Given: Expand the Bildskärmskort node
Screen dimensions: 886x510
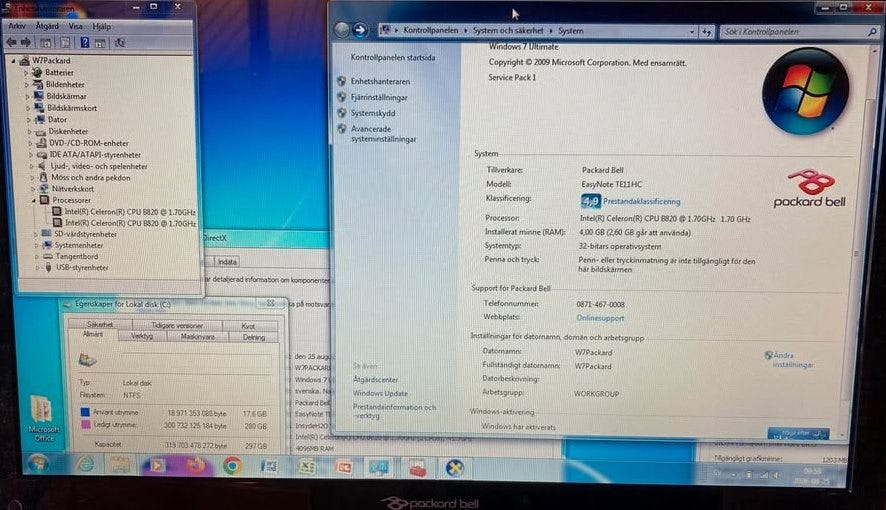Looking at the screenshot, I should [x=28, y=108].
